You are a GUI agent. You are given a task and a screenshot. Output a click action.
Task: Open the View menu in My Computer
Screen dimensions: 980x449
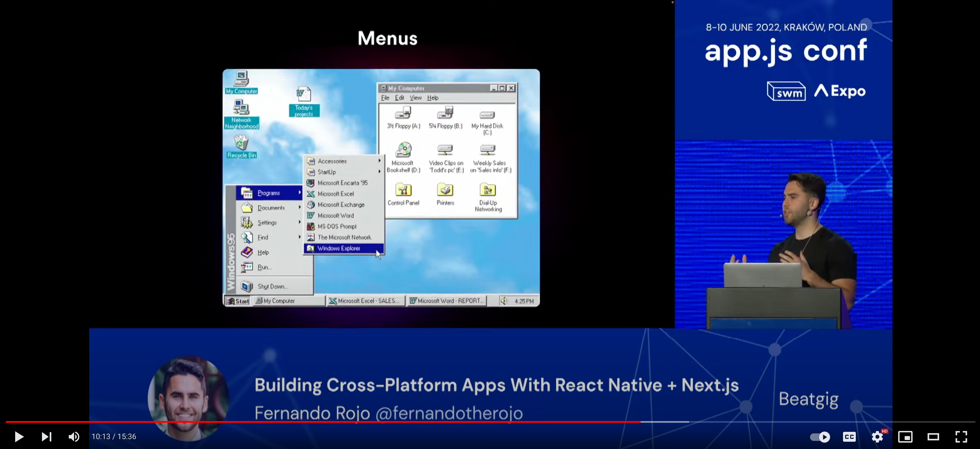pos(415,98)
